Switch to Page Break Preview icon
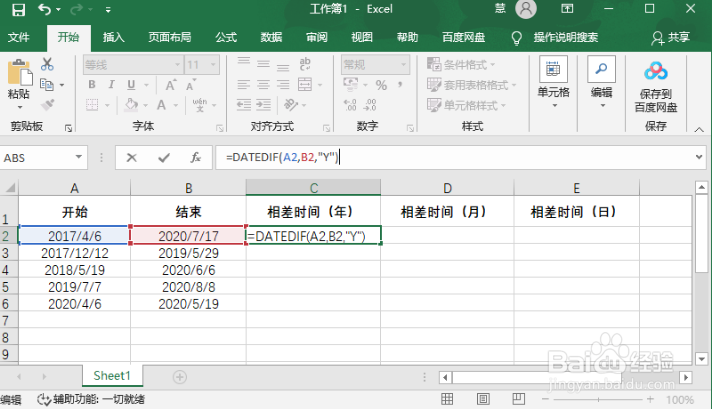714x409 pixels. 518,399
